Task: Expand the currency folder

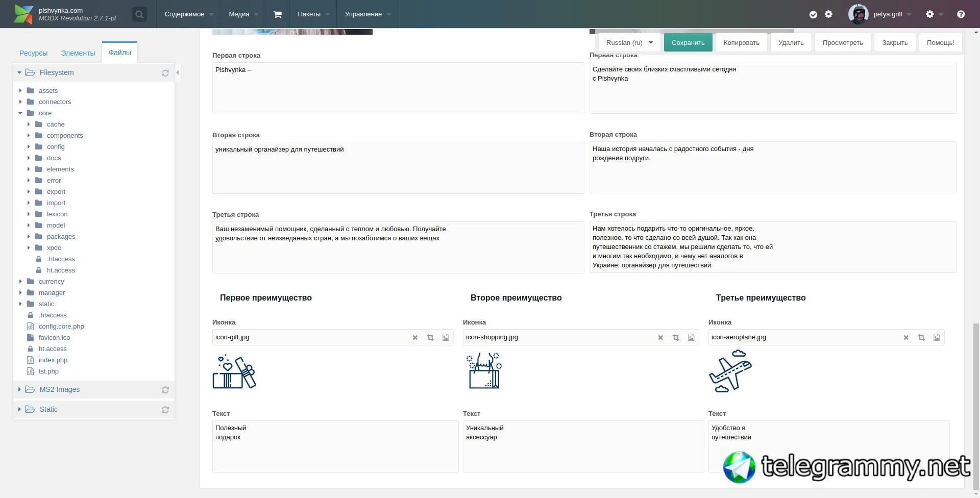Action: (x=20, y=282)
